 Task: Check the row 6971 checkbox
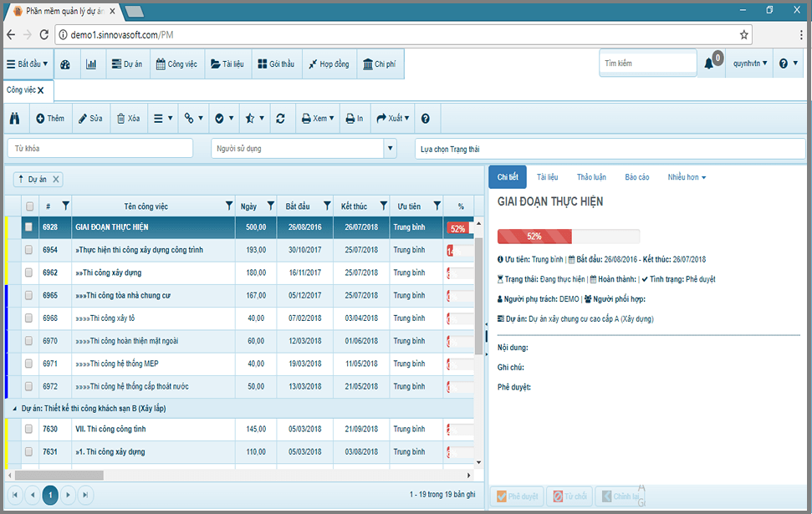click(28, 364)
